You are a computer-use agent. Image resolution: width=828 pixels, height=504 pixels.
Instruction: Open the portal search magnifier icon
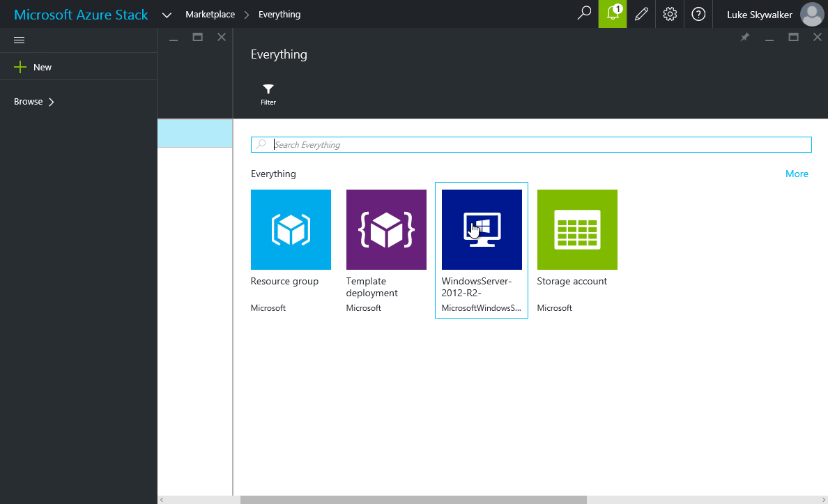point(584,13)
